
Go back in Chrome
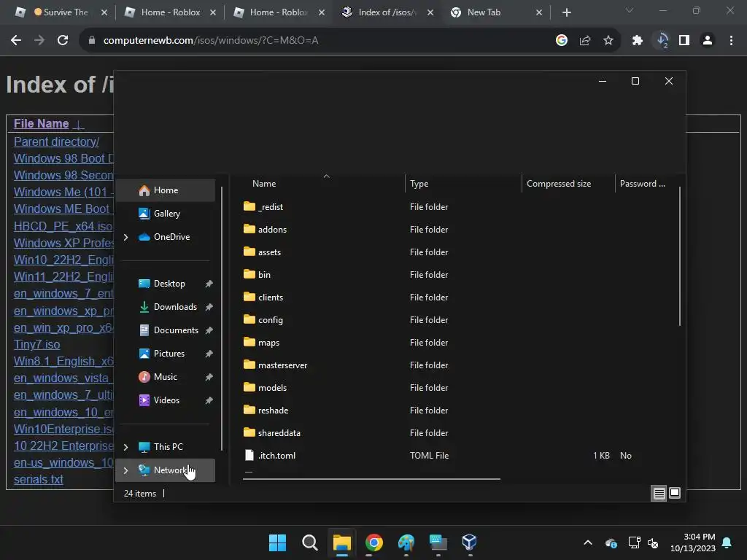pos(16,41)
